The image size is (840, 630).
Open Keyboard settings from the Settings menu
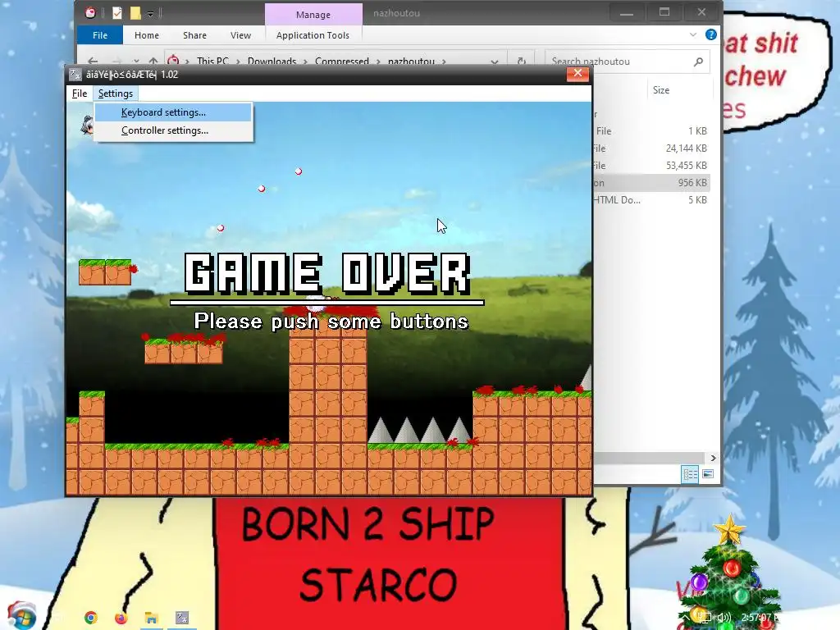tap(172, 112)
